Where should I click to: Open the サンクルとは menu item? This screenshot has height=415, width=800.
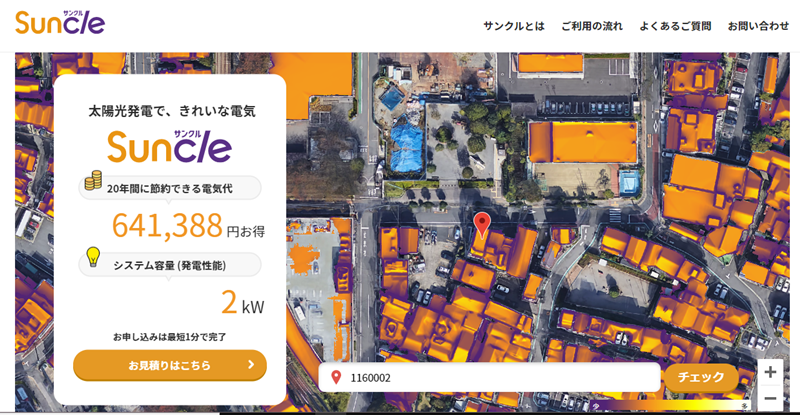click(514, 26)
